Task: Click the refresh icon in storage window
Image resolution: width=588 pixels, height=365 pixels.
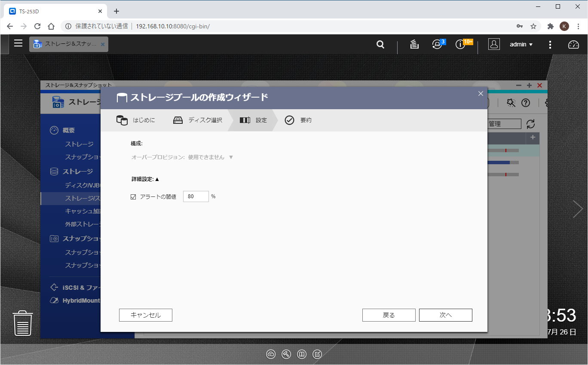Action: [x=531, y=124]
